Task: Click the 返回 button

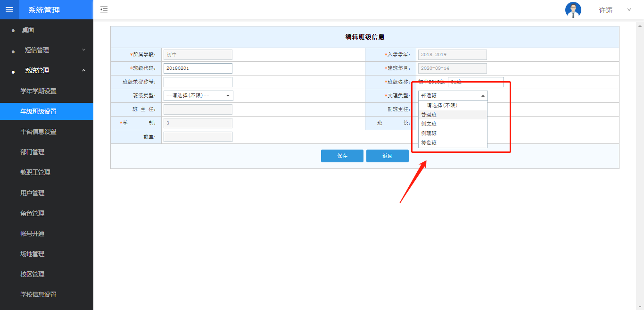Action: [387, 156]
